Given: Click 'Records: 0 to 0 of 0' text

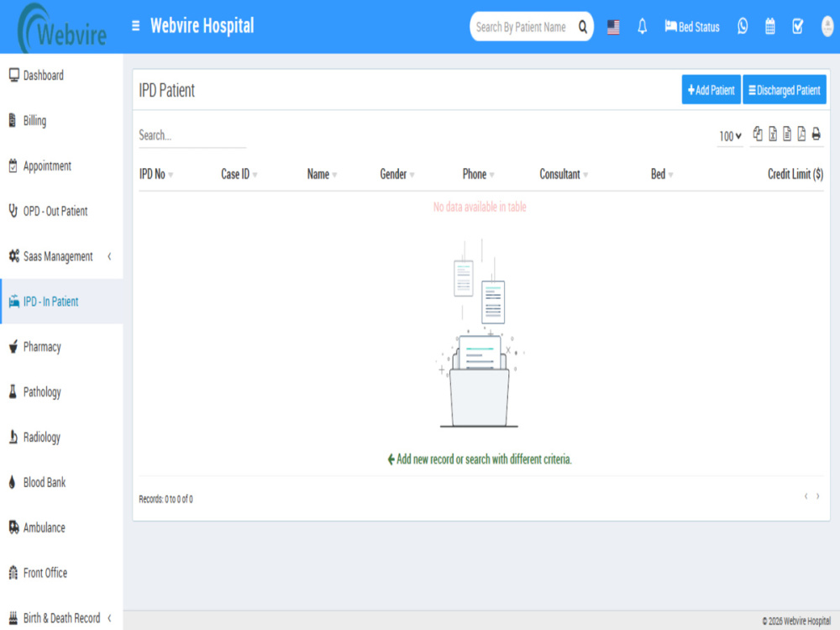Looking at the screenshot, I should pyautogui.click(x=165, y=499).
